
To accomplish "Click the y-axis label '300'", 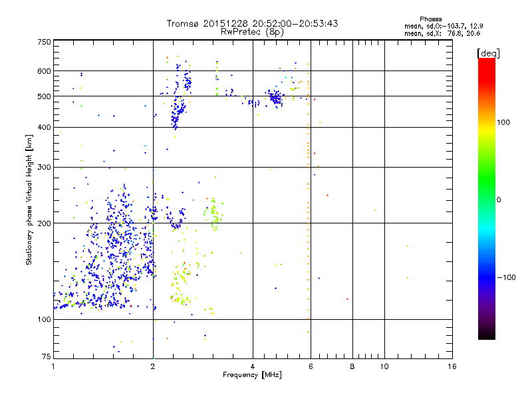I will coord(45,167).
